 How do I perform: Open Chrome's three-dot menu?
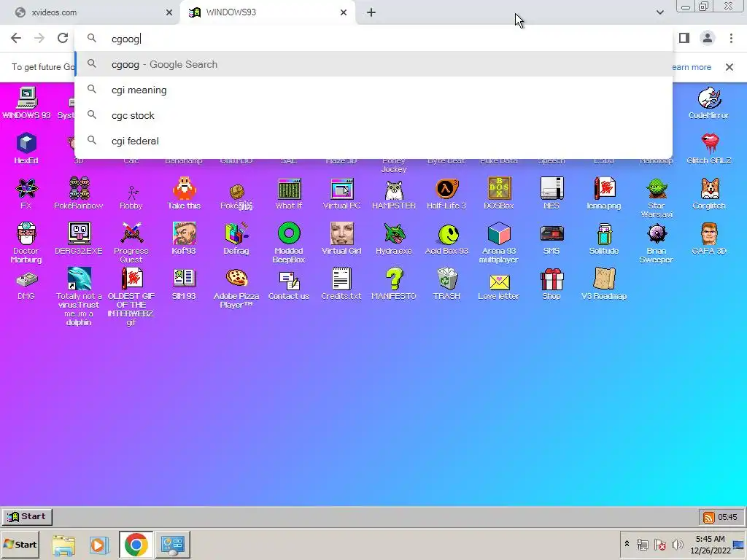731,38
